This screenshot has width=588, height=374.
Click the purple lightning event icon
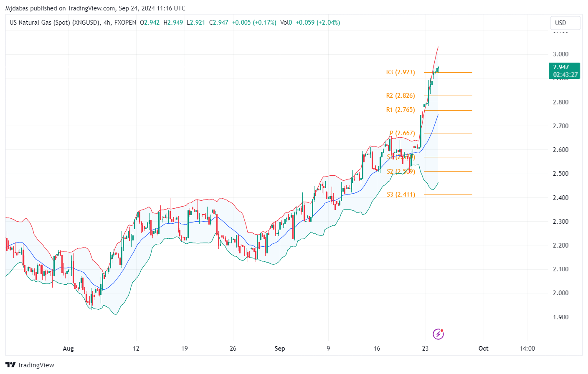[438, 334]
